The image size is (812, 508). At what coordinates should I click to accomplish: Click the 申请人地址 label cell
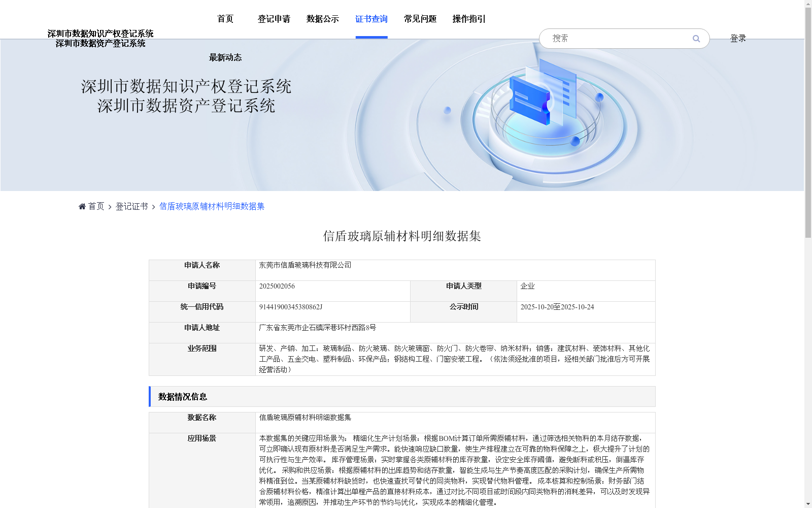[202, 333]
